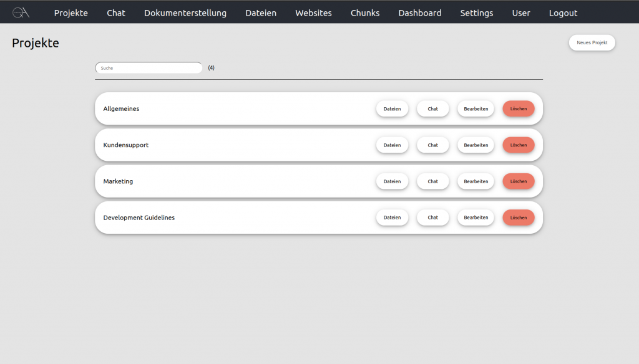Navigate to Websites section
This screenshot has width=639, height=364.
313,13
